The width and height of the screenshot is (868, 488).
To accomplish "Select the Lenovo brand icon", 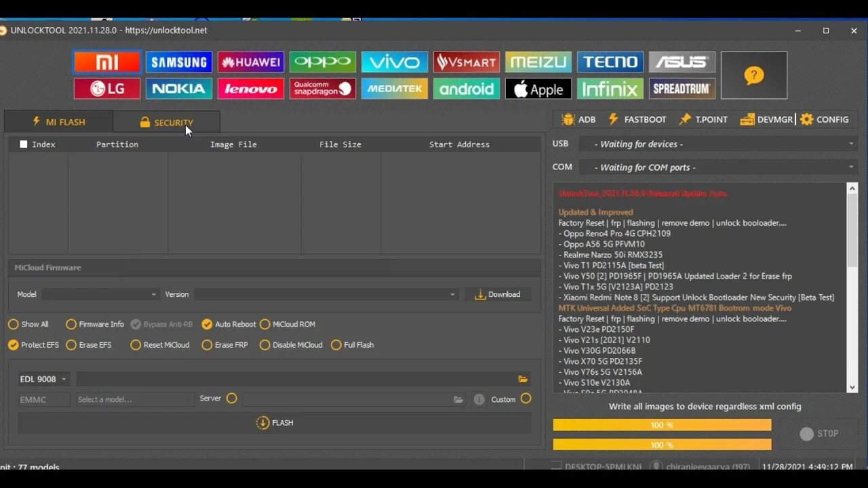I will [251, 89].
